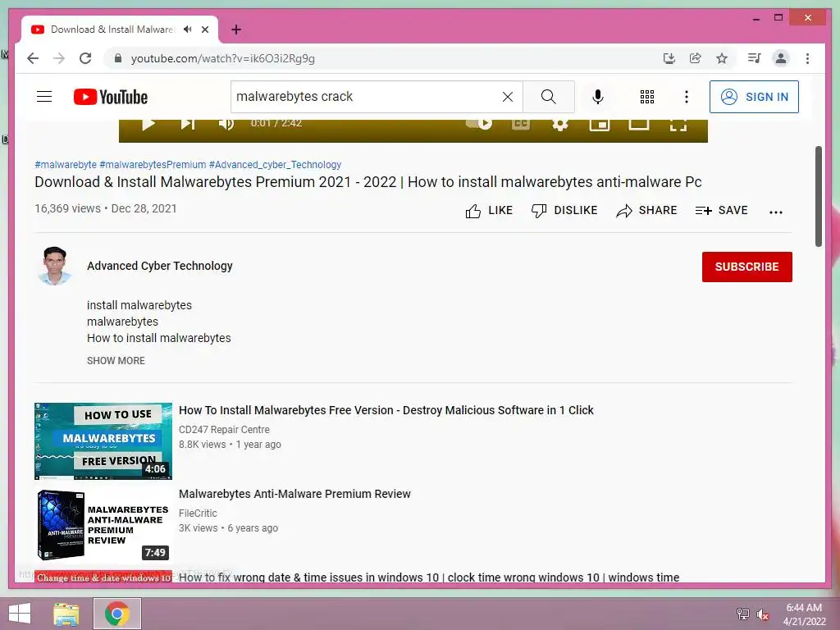Open the Windows Start button
Viewport: 840px width, 630px height.
20,614
